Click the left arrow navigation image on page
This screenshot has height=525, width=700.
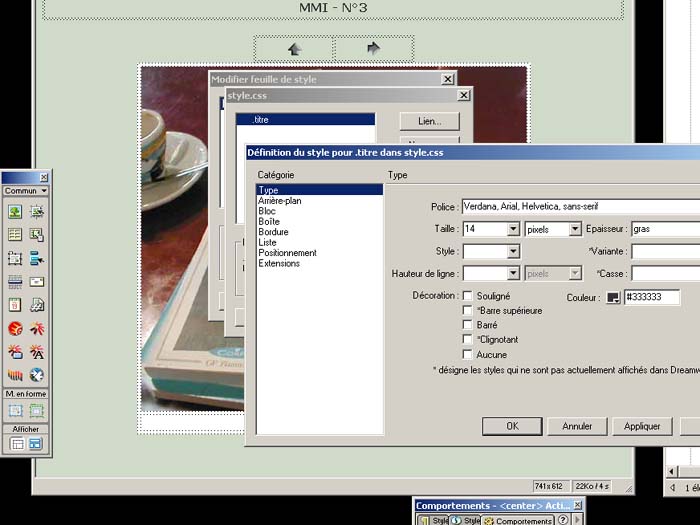pos(294,48)
